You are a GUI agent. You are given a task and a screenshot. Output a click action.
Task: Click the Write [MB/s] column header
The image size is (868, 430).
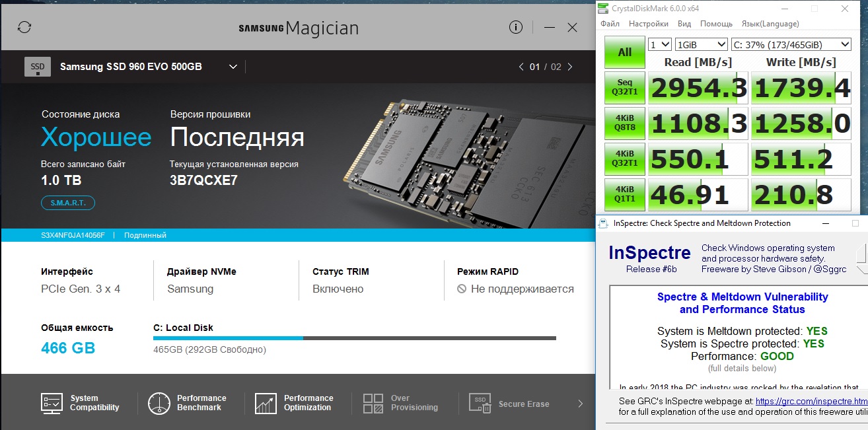click(801, 62)
